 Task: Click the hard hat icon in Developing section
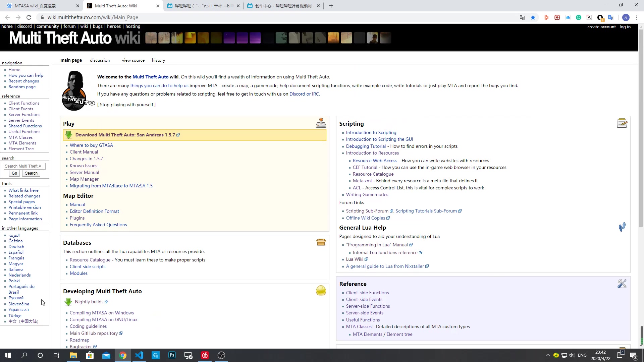(x=321, y=290)
